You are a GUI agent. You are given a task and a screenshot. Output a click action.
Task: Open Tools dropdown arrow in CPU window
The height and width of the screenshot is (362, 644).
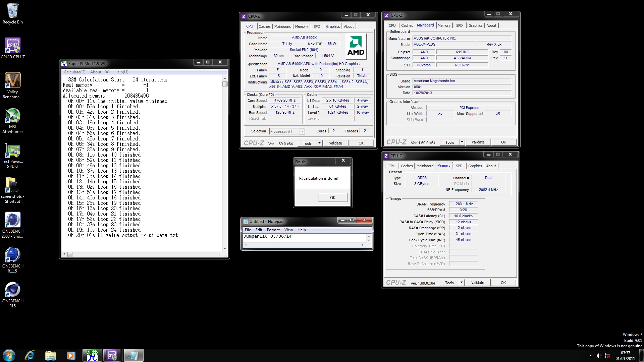[319, 143]
